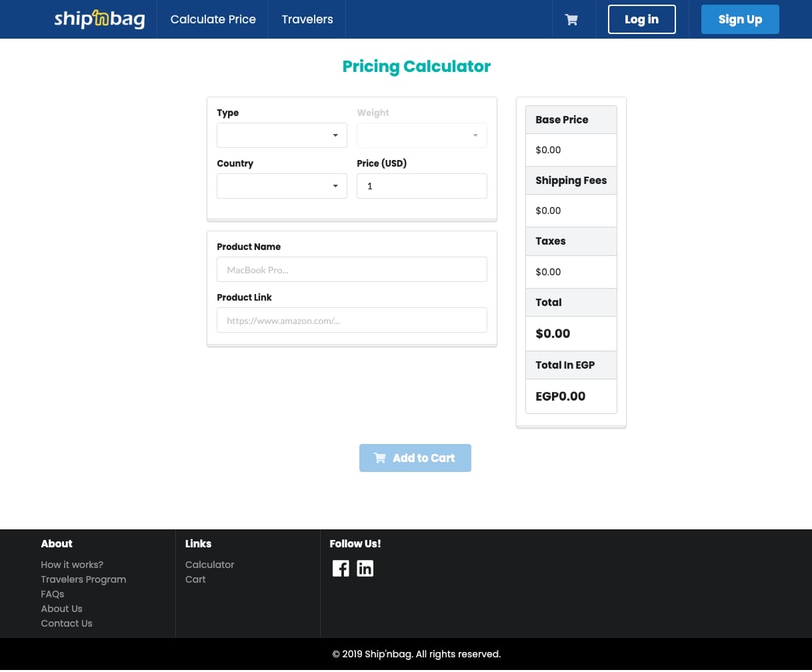
Task: Open the Travelers menu item
Action: [x=307, y=19]
